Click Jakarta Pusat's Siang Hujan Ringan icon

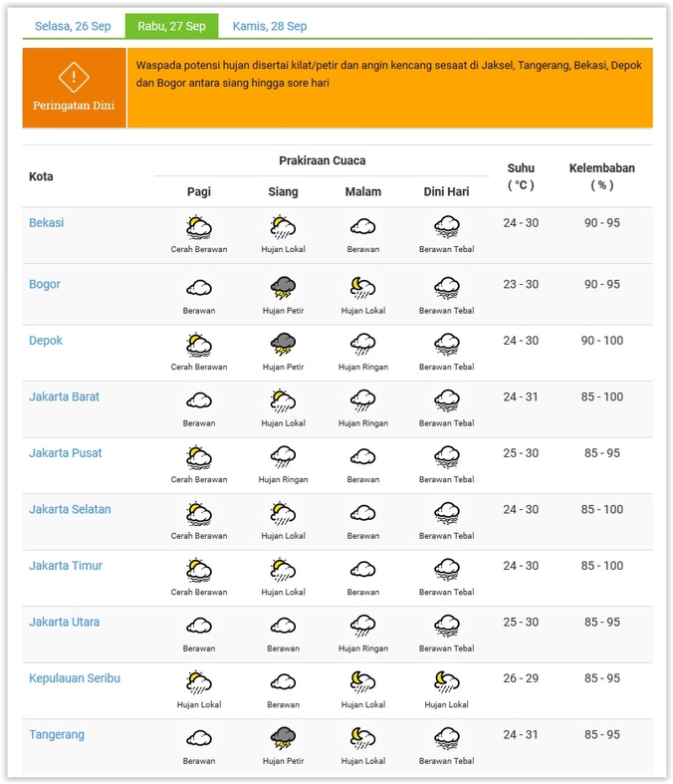click(x=283, y=457)
